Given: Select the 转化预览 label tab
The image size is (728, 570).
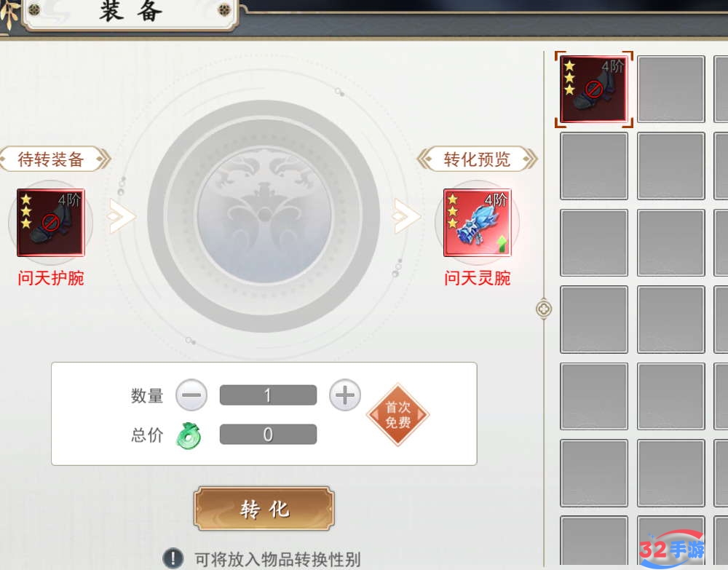Looking at the screenshot, I should tap(478, 159).
